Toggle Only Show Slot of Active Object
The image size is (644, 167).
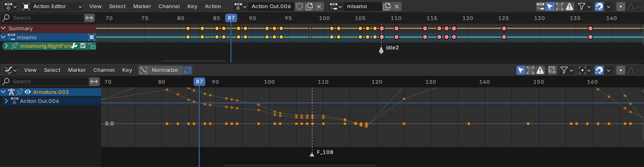tap(541, 6)
